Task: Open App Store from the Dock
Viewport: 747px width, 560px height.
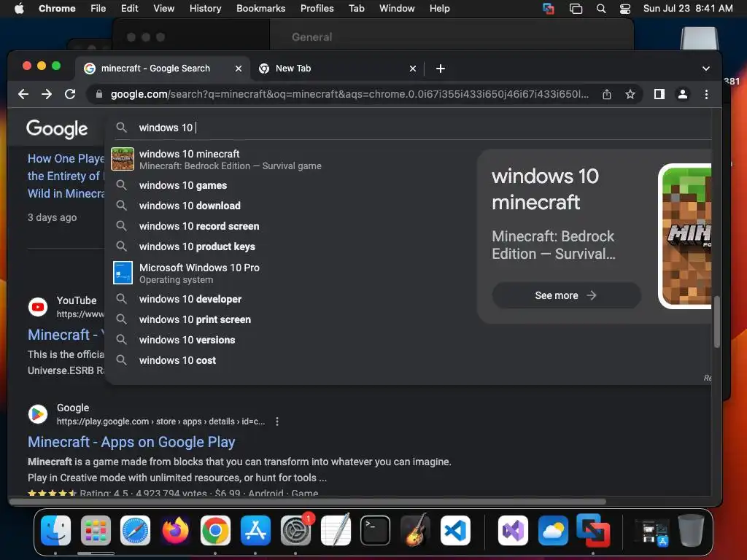Action: pos(255,530)
